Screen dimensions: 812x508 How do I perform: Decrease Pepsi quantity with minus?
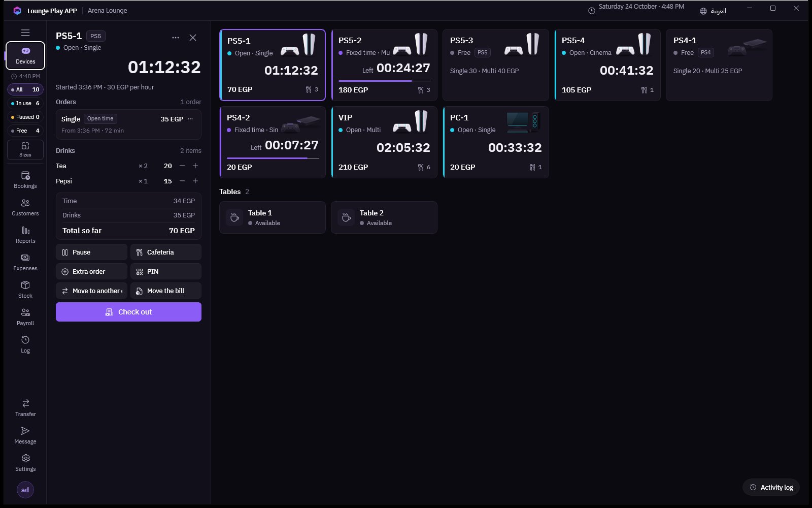pos(182,181)
